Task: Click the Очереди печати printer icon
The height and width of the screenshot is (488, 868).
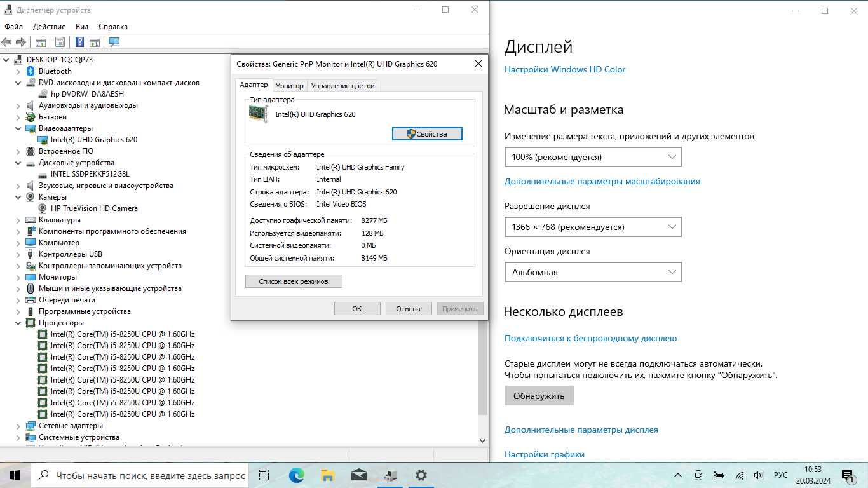Action: pos(31,300)
